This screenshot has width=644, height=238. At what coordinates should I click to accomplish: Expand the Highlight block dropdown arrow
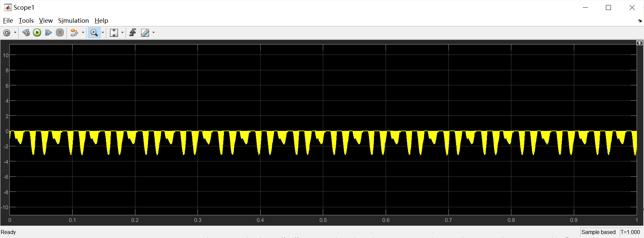(x=83, y=33)
